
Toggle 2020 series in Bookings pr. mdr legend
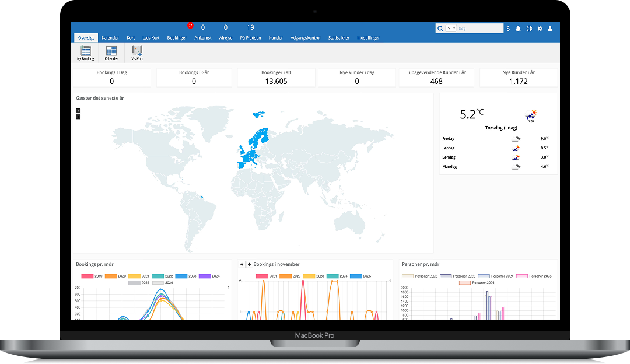pos(116,276)
